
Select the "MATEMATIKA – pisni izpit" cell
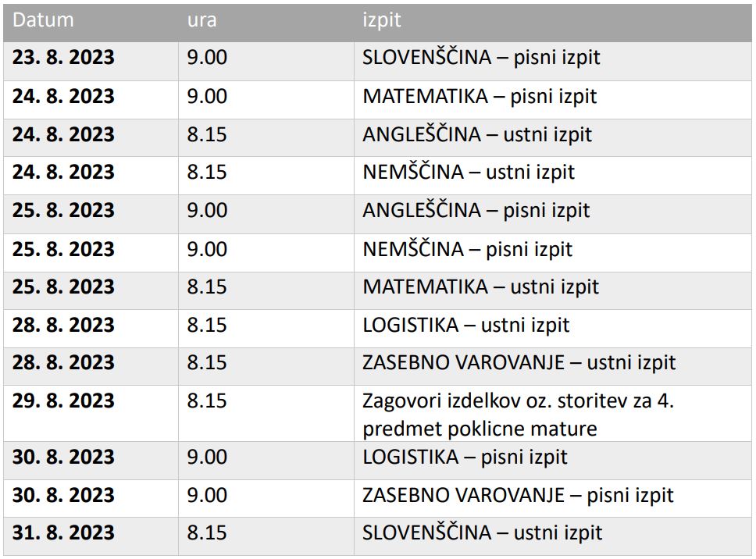click(x=480, y=96)
